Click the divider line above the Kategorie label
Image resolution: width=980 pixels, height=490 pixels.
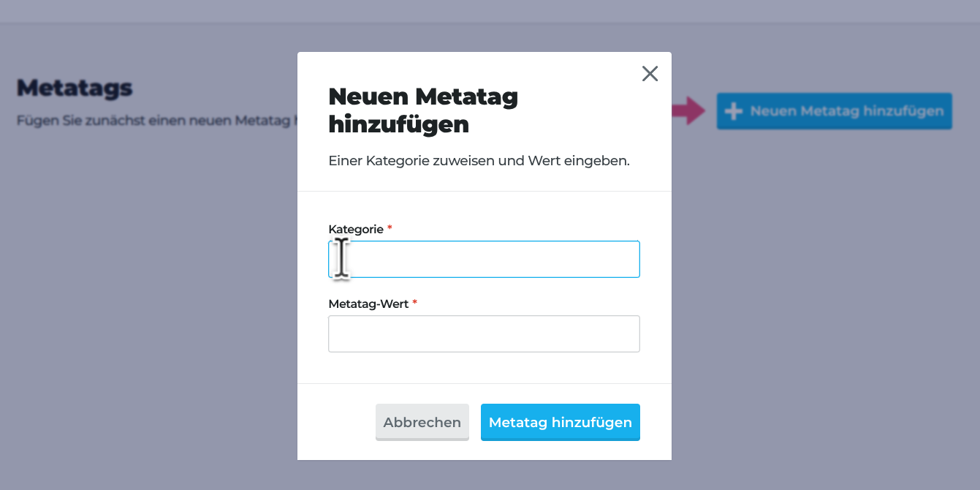484,192
